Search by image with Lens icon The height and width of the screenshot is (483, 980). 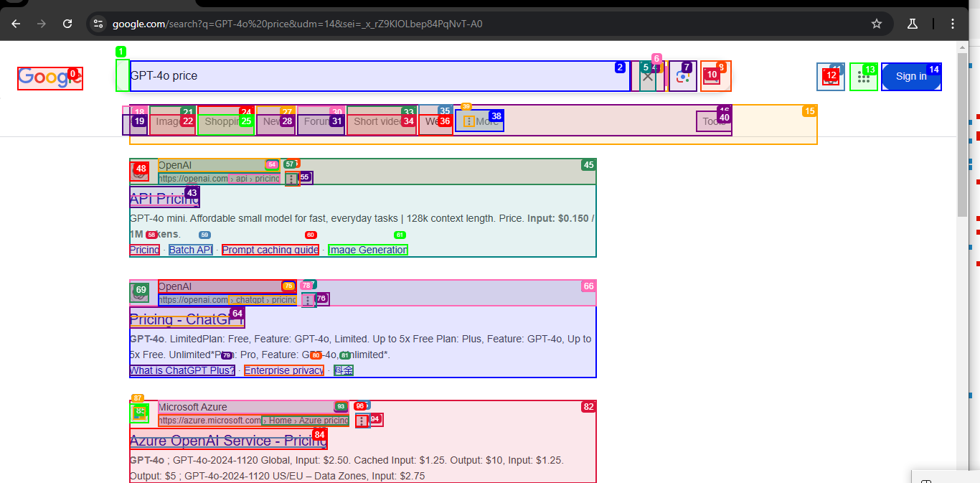[x=683, y=76]
